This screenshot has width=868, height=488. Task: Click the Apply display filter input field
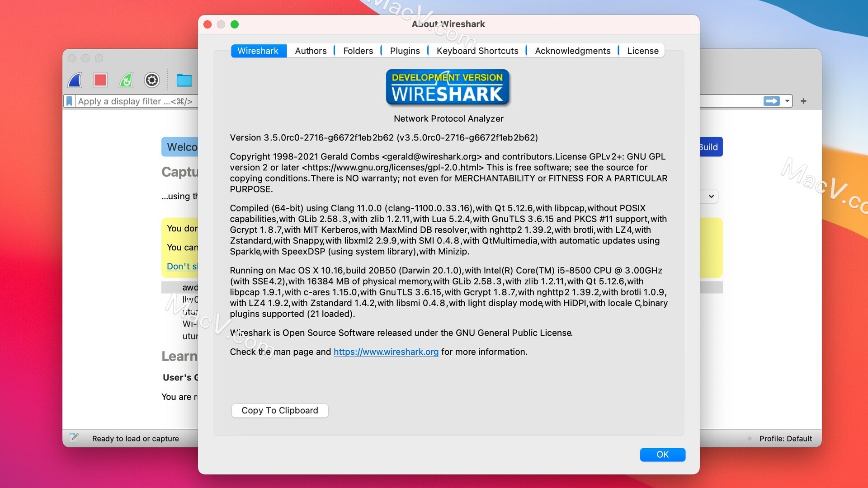(x=137, y=101)
